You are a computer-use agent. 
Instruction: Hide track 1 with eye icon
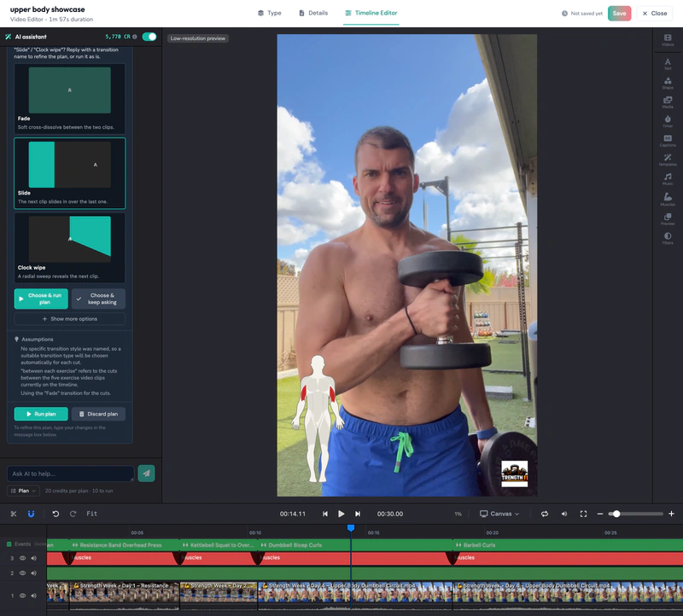coord(22,596)
